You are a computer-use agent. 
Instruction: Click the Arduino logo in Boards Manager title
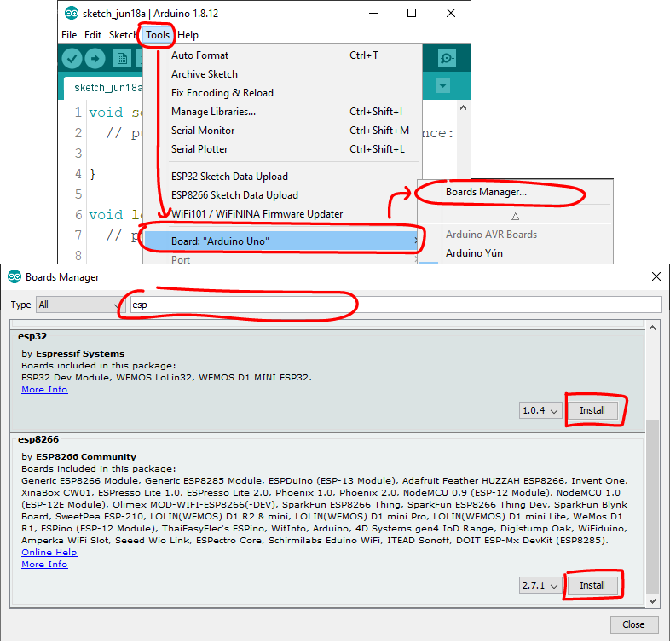14,277
